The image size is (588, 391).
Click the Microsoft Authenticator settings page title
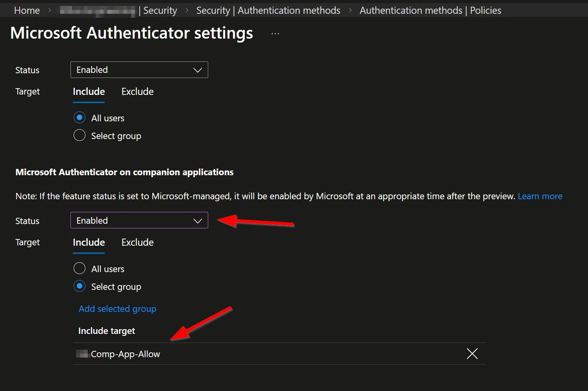pos(132,33)
